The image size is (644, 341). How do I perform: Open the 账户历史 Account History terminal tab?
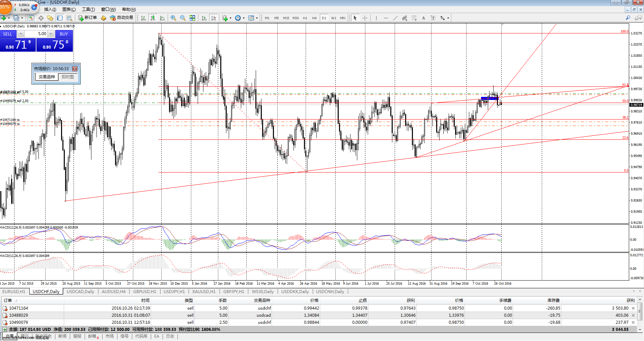tap(44, 336)
